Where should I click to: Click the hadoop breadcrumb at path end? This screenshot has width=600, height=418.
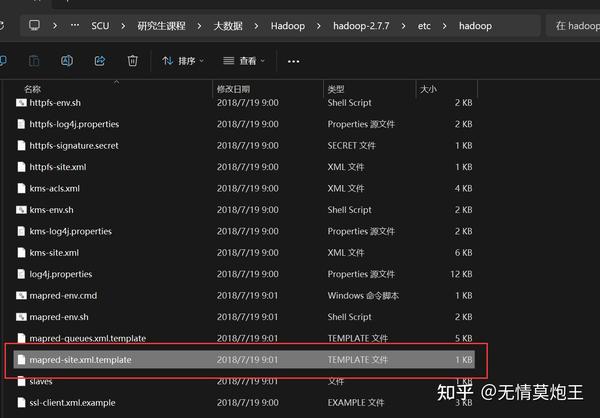pyautogui.click(x=475, y=26)
